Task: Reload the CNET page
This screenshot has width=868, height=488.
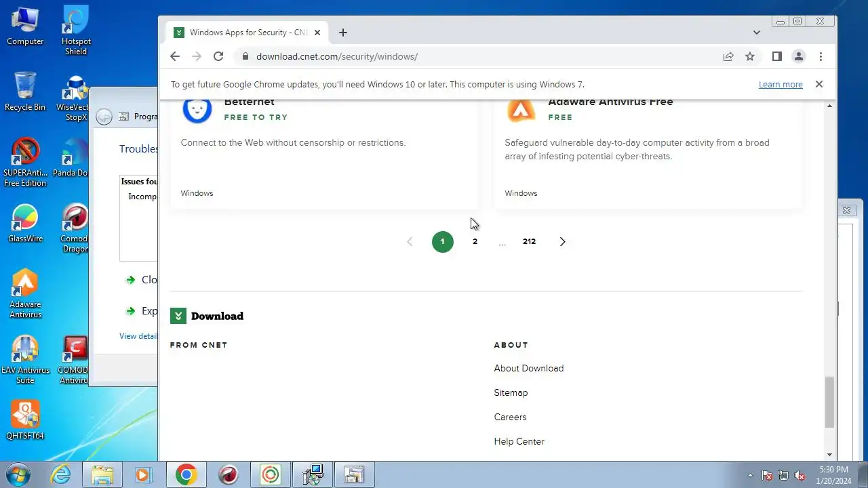Action: pyautogui.click(x=218, y=56)
